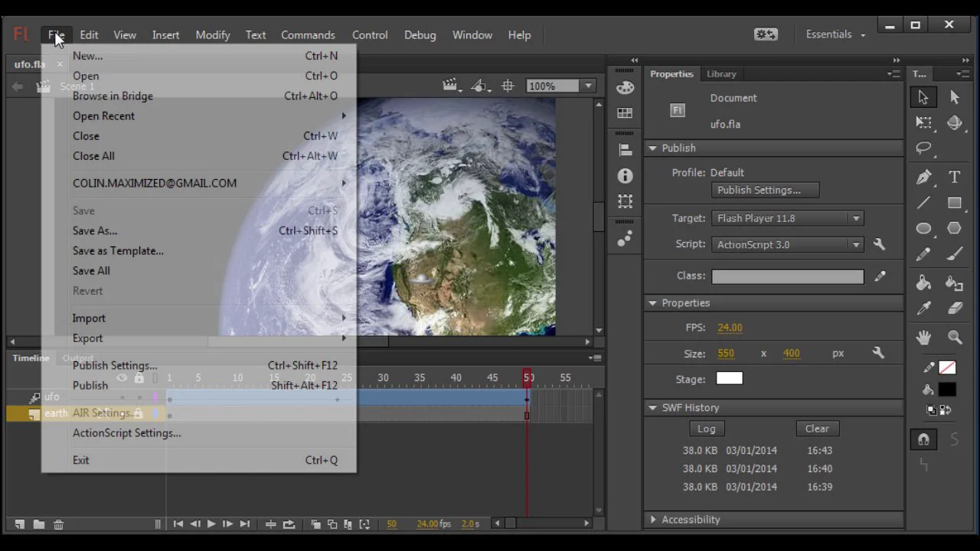This screenshot has height=551, width=980.
Task: Select the Hand tool
Action: coord(923,337)
